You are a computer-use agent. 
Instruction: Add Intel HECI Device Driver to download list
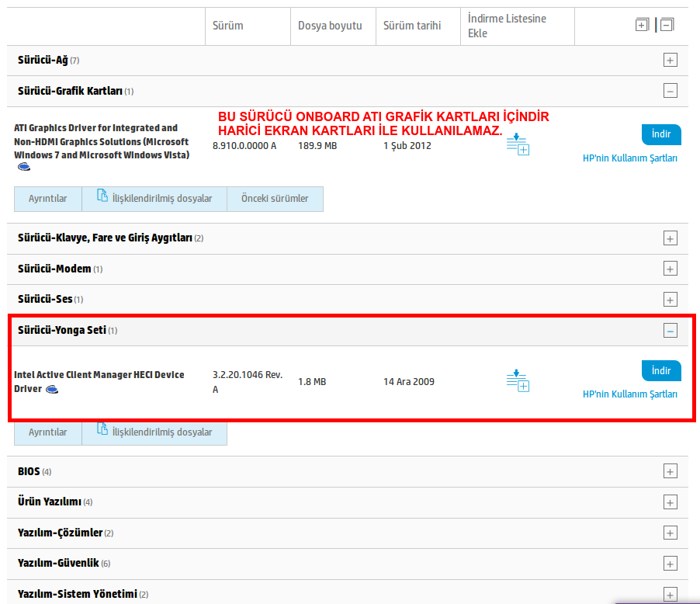pyautogui.click(x=518, y=380)
